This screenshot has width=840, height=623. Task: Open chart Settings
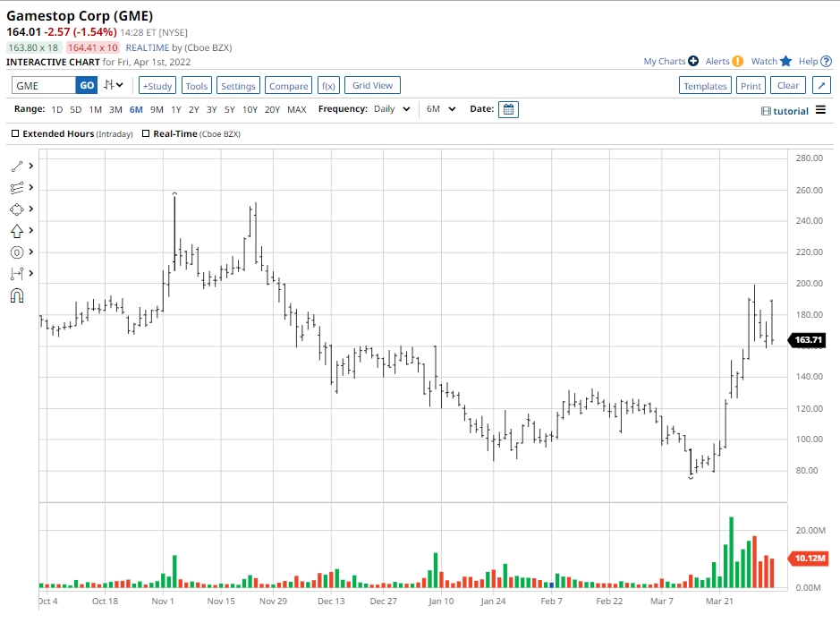[x=238, y=86]
